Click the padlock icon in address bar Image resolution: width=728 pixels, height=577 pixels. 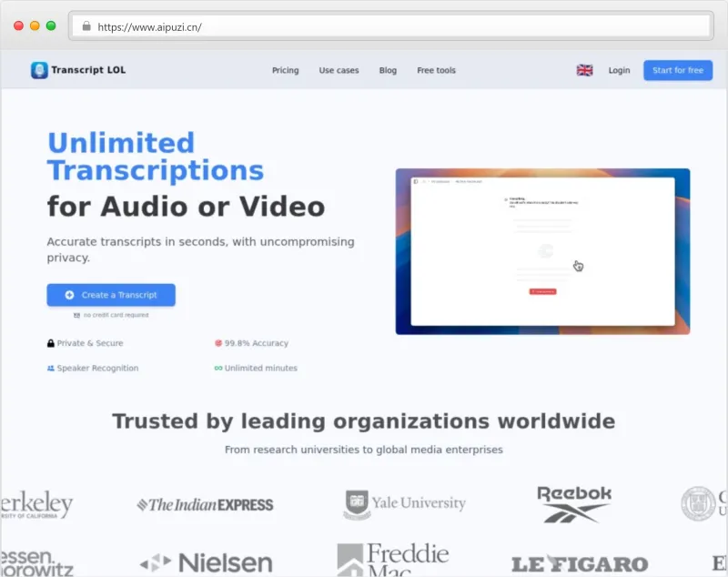pos(86,26)
